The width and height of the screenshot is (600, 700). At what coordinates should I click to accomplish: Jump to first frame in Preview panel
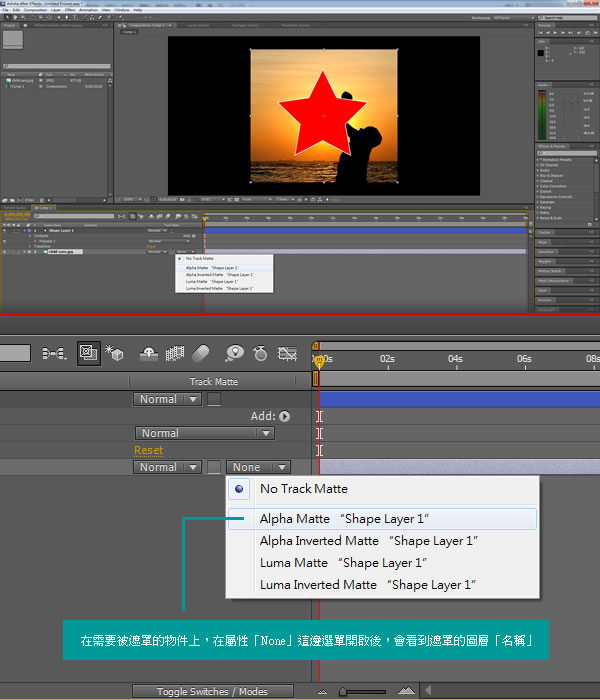[541, 33]
